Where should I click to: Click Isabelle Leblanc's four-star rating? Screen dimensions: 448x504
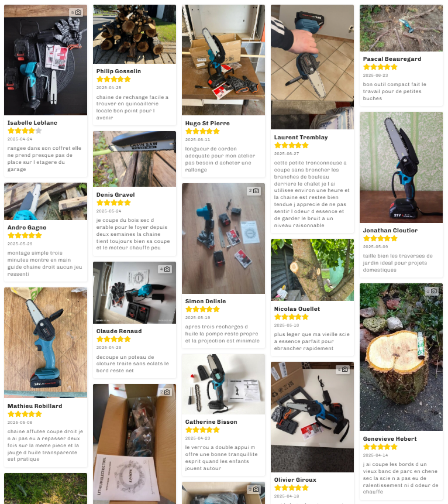pyautogui.click(x=25, y=131)
